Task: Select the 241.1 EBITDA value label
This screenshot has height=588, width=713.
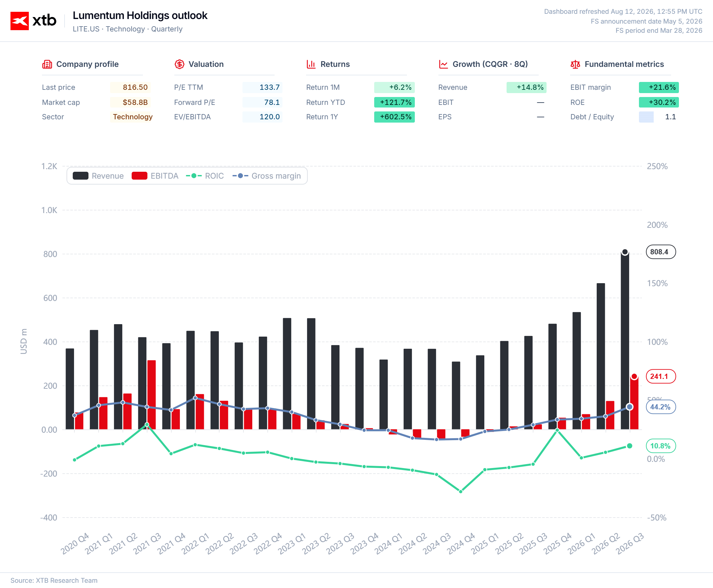Action: (x=661, y=376)
